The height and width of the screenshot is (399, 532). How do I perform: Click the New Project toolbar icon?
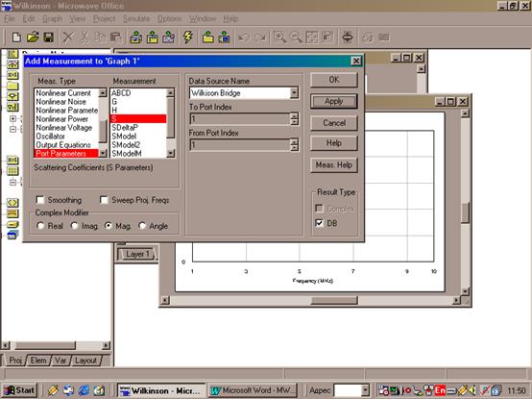pyautogui.click(x=16, y=37)
